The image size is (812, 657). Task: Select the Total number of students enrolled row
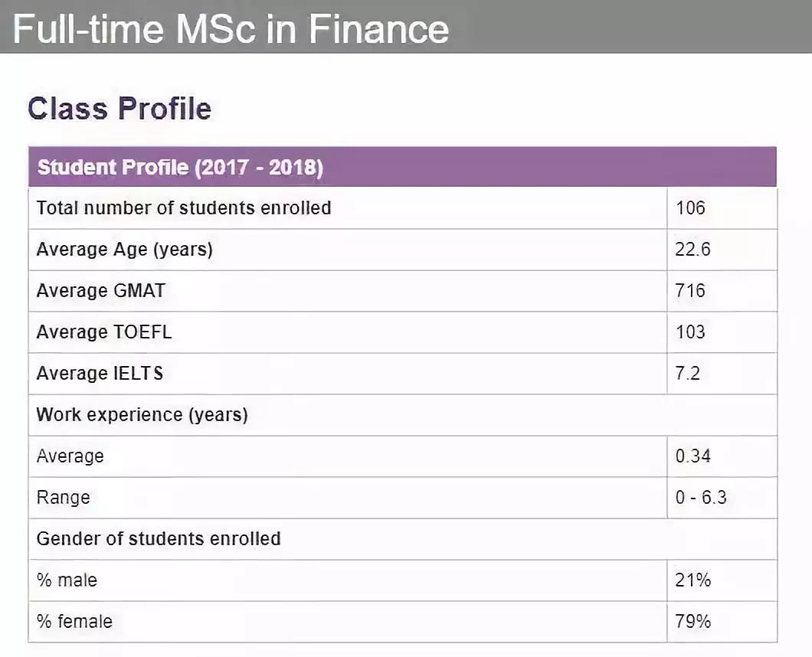(x=402, y=208)
